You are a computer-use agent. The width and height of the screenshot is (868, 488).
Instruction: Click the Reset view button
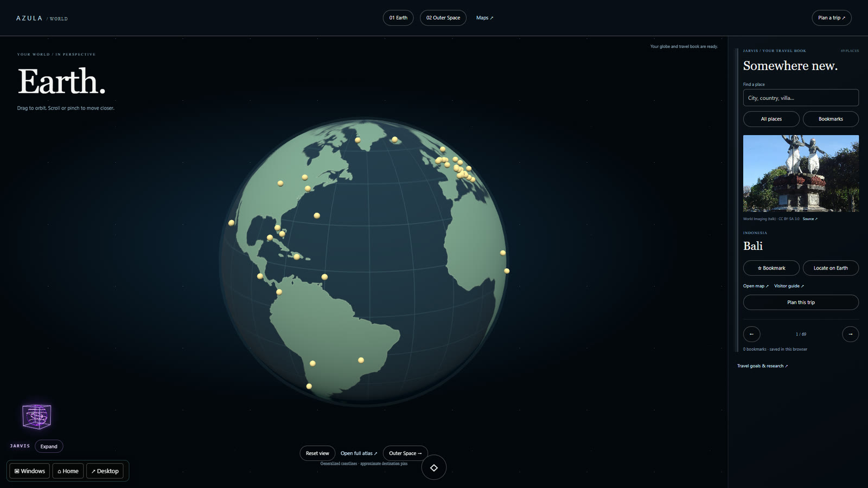tap(317, 453)
